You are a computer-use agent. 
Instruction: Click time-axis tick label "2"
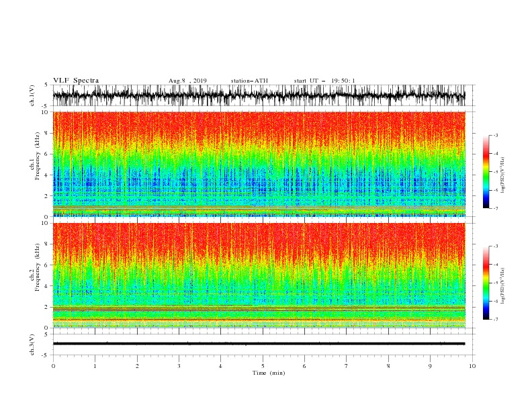[x=137, y=366]
